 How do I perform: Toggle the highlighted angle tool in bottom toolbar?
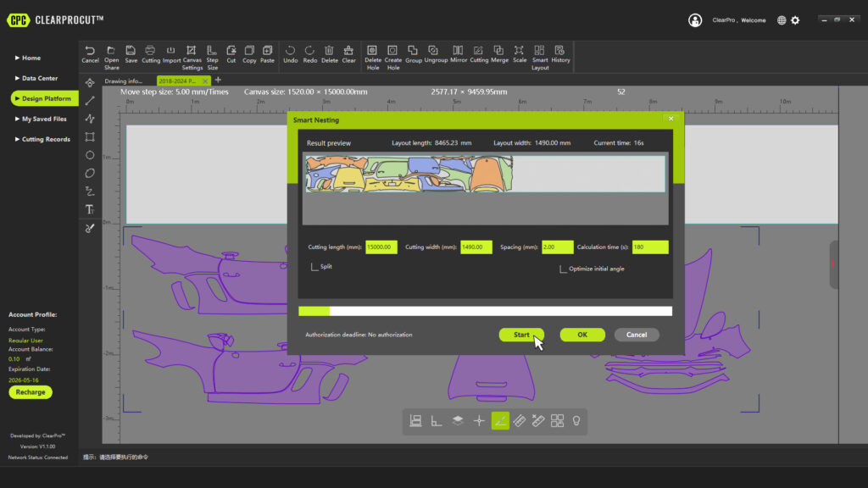coord(500,420)
